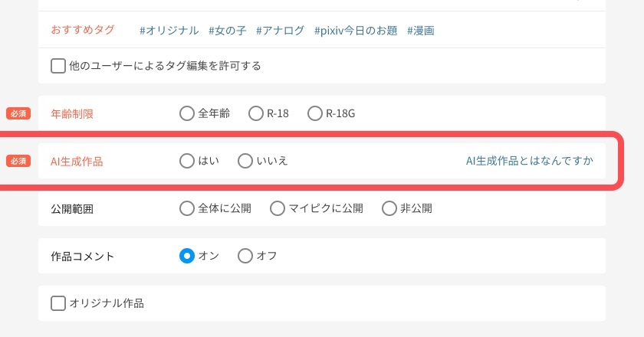Viewport: 644px width, 337px height.
Task: Turn 作品コメント オン
Action: click(186, 256)
